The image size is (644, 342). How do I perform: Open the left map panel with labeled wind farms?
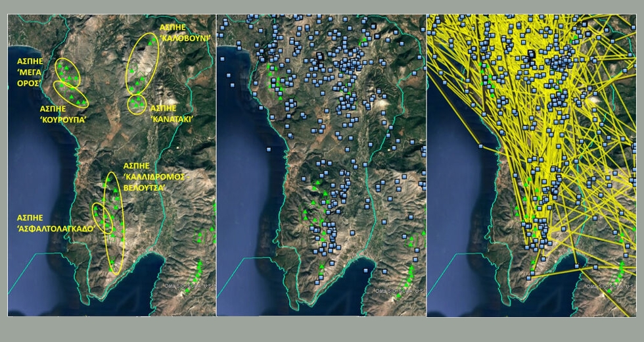(x=112, y=165)
